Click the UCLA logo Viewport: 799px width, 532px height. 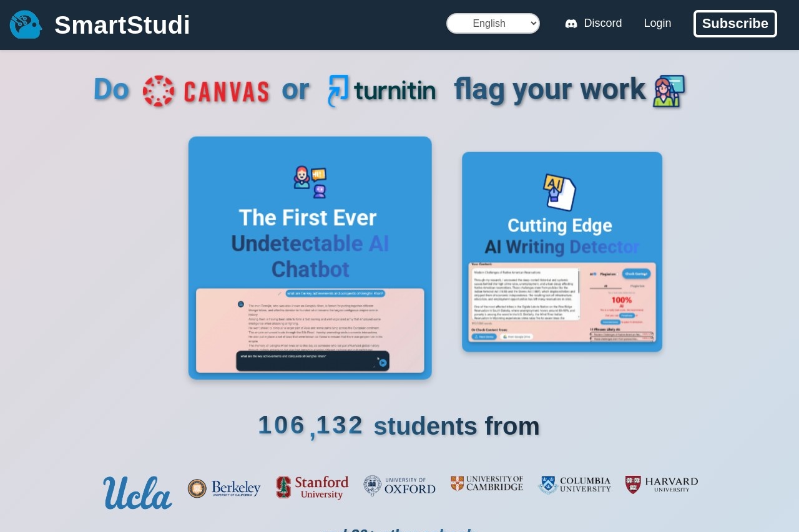click(137, 492)
